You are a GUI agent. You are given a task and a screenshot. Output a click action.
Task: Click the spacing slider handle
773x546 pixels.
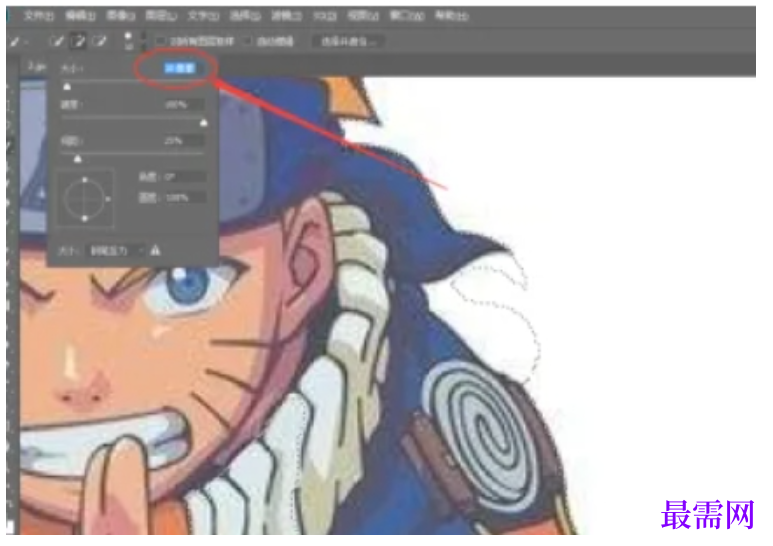pos(77,159)
